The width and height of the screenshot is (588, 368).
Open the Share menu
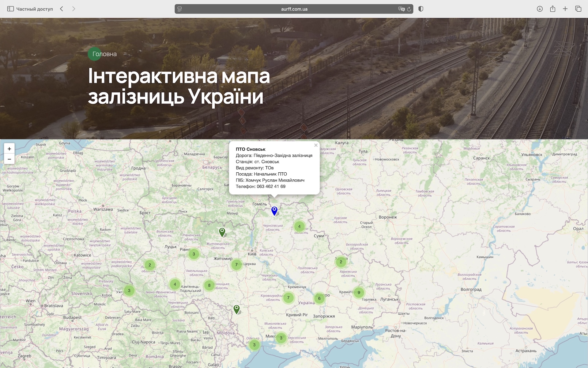(552, 9)
